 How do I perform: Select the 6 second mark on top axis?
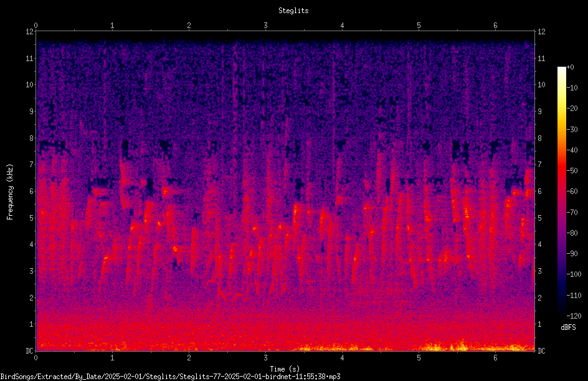point(495,26)
